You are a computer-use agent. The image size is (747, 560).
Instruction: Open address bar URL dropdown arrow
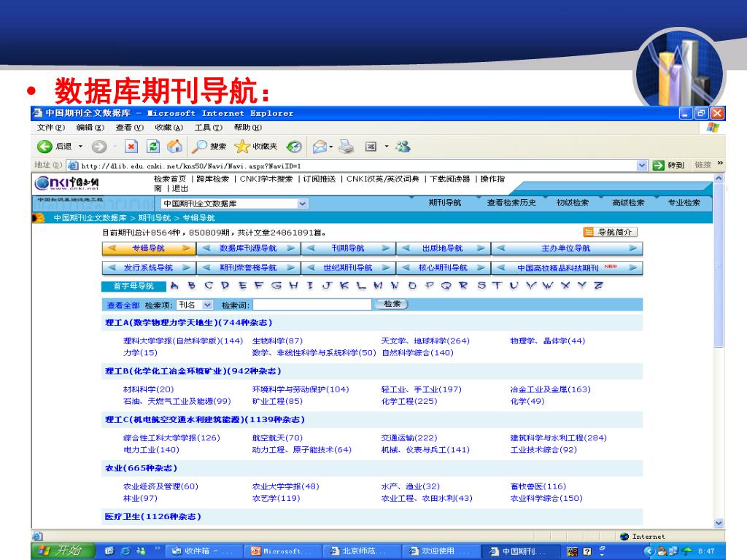tap(642, 166)
